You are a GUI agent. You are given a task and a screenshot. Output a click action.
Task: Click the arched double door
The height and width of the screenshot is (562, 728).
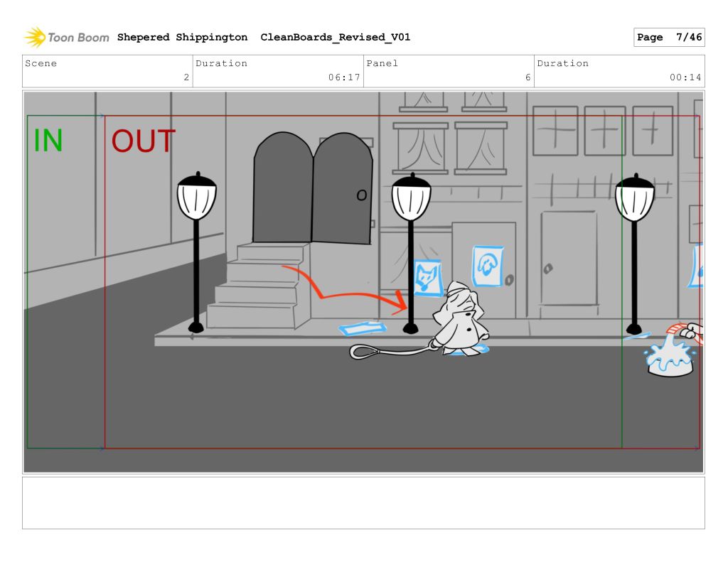[312, 188]
